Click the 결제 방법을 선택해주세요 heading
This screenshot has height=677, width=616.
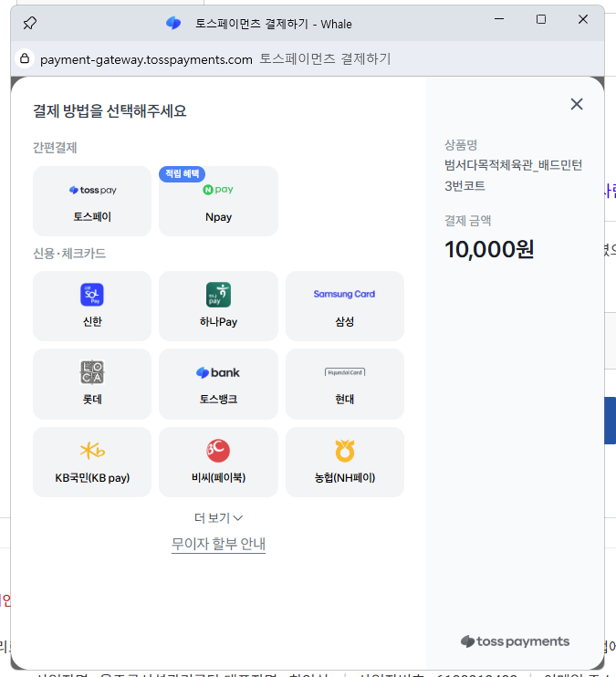tap(110, 111)
